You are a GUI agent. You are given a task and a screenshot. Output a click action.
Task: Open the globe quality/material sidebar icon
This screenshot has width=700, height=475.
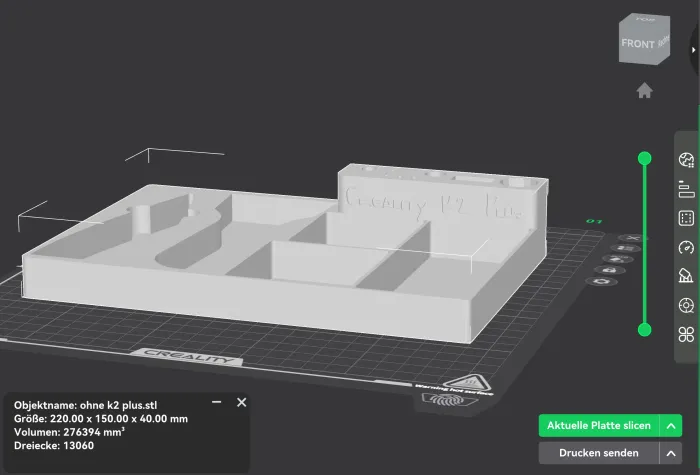(686, 159)
